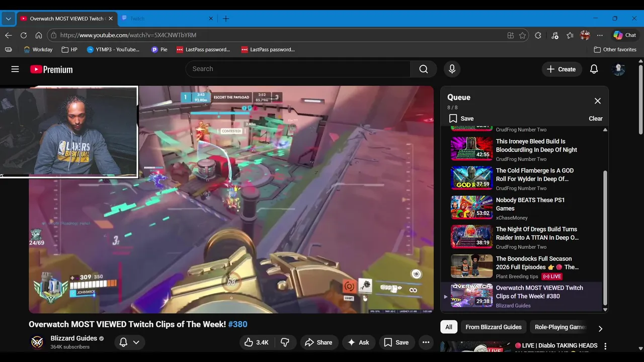The height and width of the screenshot is (362, 644).
Task: Open more actions ellipsis under the video
Action: pyautogui.click(x=426, y=342)
